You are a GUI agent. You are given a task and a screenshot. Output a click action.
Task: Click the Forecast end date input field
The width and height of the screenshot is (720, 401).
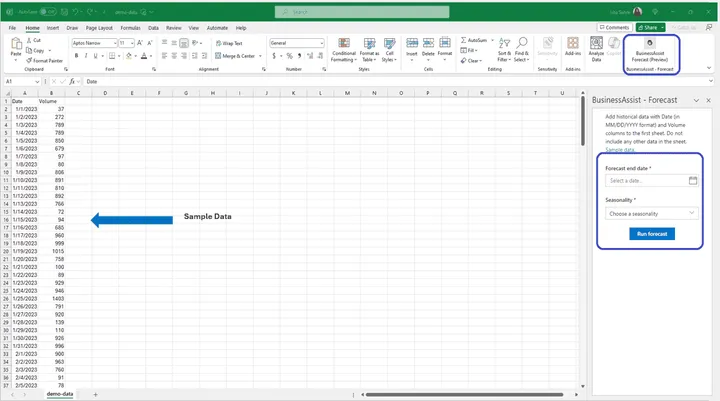tap(645, 181)
